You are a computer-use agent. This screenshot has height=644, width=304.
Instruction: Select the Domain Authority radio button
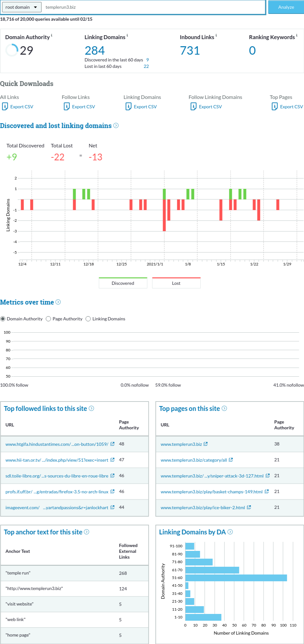pos(3,319)
